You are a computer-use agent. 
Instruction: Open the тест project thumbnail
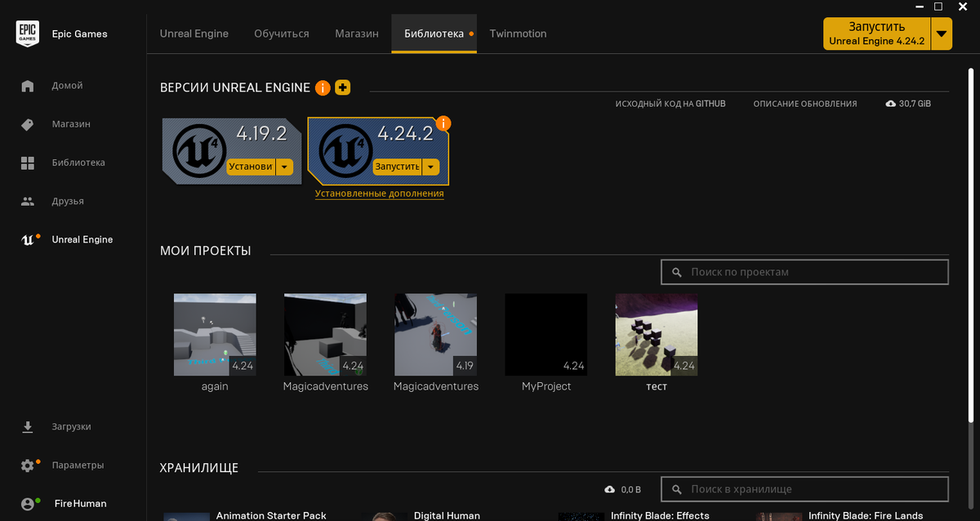click(x=657, y=335)
